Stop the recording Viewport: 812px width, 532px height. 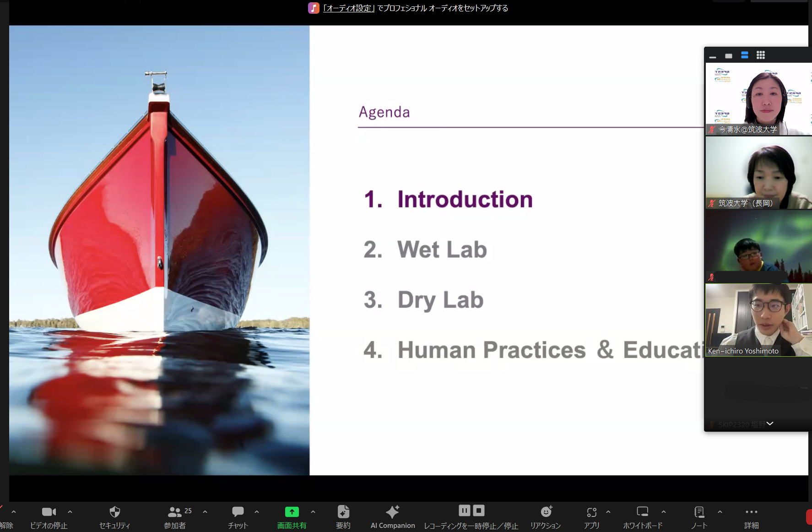pos(479,510)
